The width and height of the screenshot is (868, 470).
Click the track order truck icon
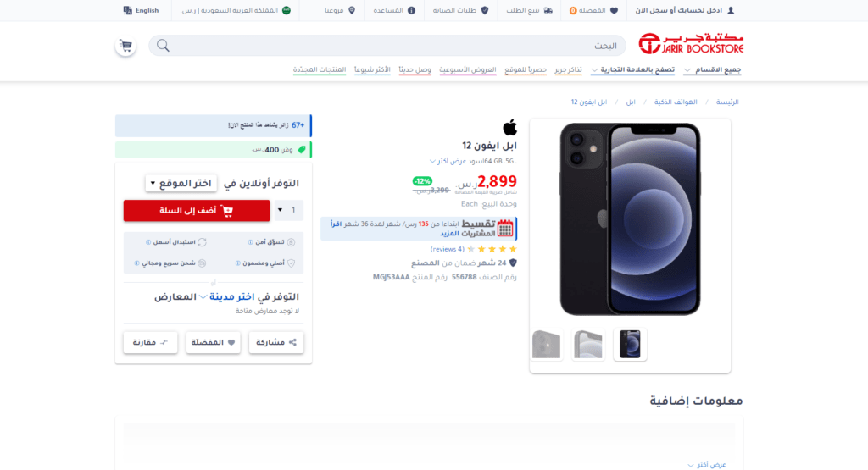pos(548,10)
